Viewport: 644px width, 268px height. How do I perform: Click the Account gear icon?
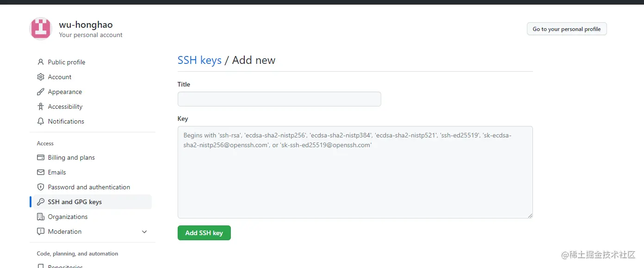point(41,77)
